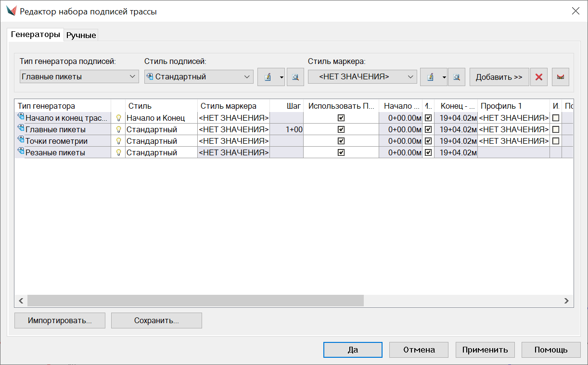This screenshot has width=588, height=365.
Task: Click the marker style picker magnifier icon
Action: 456,77
